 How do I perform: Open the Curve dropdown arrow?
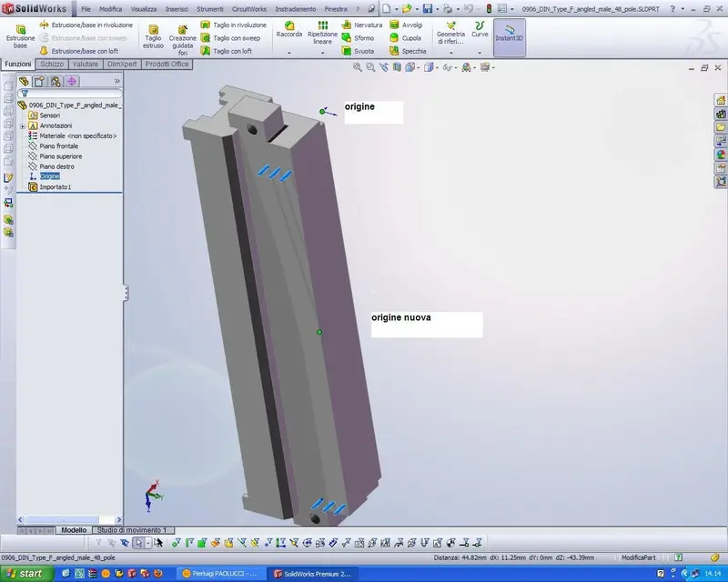(480, 53)
